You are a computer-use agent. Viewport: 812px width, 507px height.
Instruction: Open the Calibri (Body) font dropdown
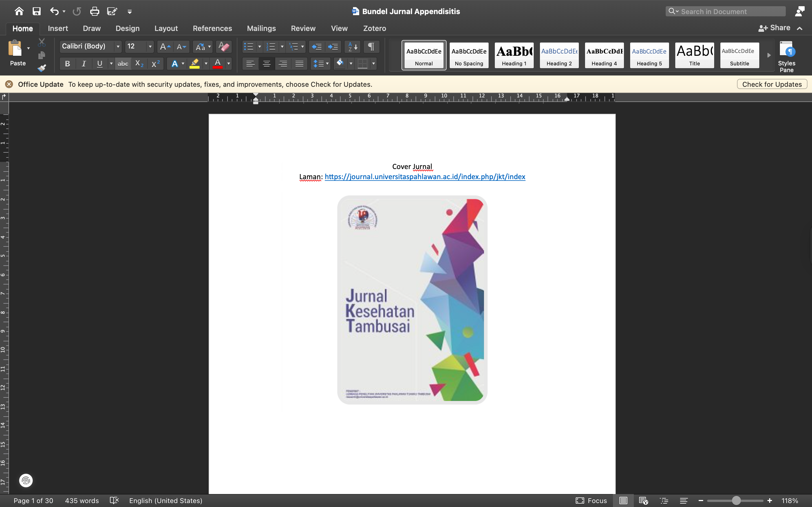click(118, 46)
